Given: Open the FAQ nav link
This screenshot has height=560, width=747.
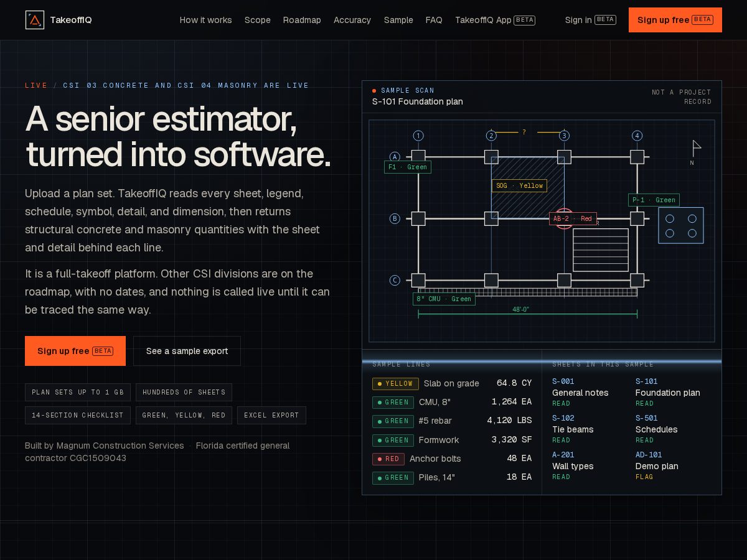Looking at the screenshot, I should click(x=434, y=20).
